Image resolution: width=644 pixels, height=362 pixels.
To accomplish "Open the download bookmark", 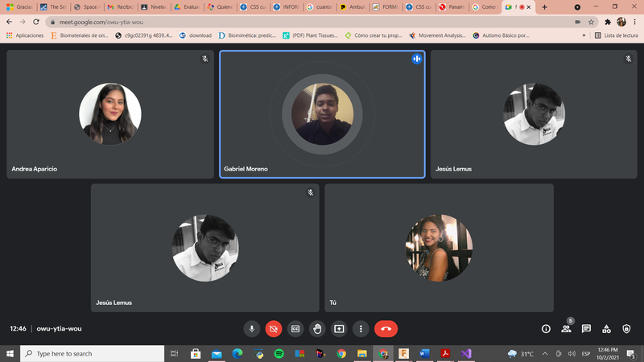I will click(x=196, y=35).
